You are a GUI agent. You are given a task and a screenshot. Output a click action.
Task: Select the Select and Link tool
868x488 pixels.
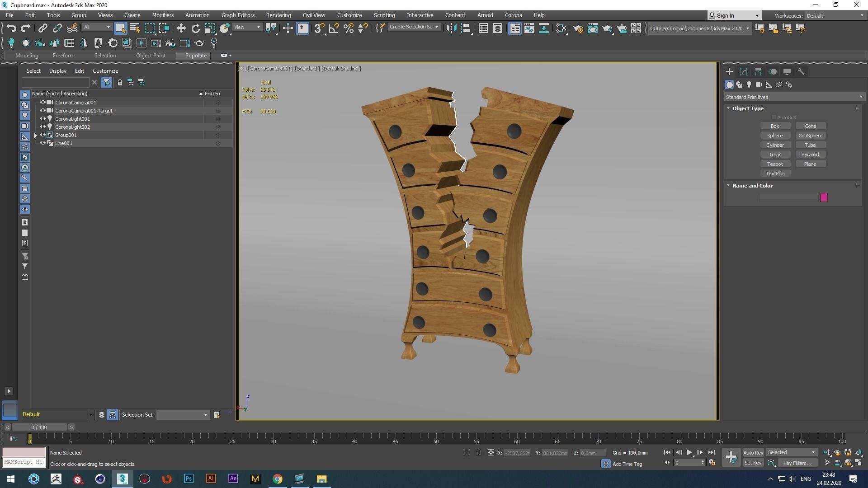42,28
